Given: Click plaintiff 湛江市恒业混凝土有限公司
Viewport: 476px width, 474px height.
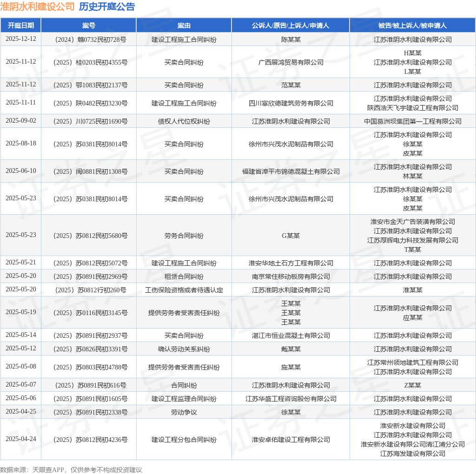Looking at the screenshot, I should (291, 336).
